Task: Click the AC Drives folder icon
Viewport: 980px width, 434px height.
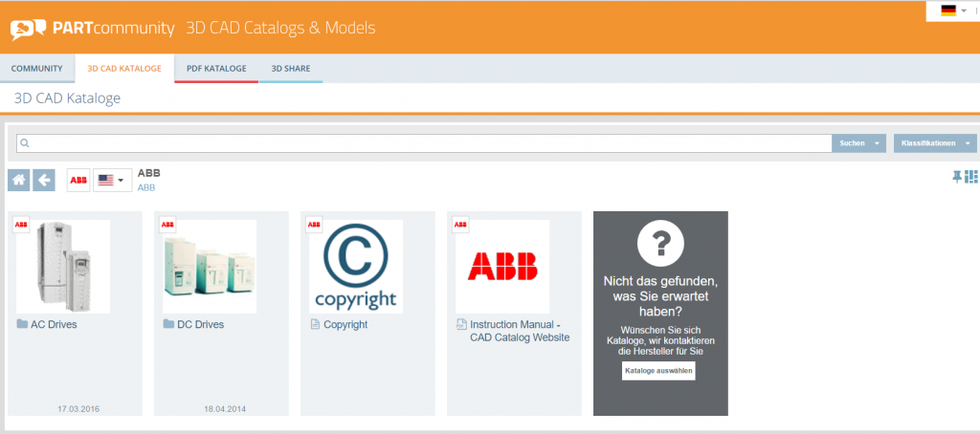Action: coord(22,324)
